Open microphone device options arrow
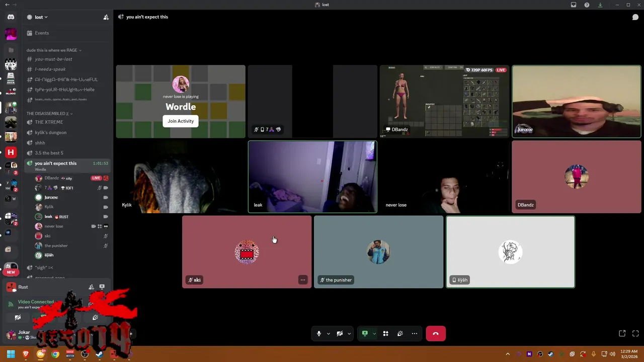This screenshot has width=644, height=362. point(328,333)
